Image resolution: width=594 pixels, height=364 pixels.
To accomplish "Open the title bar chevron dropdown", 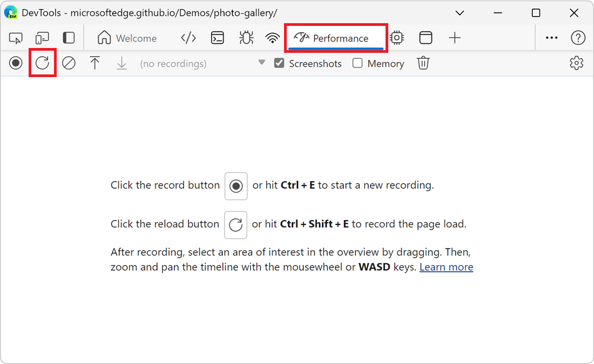I will click(460, 13).
